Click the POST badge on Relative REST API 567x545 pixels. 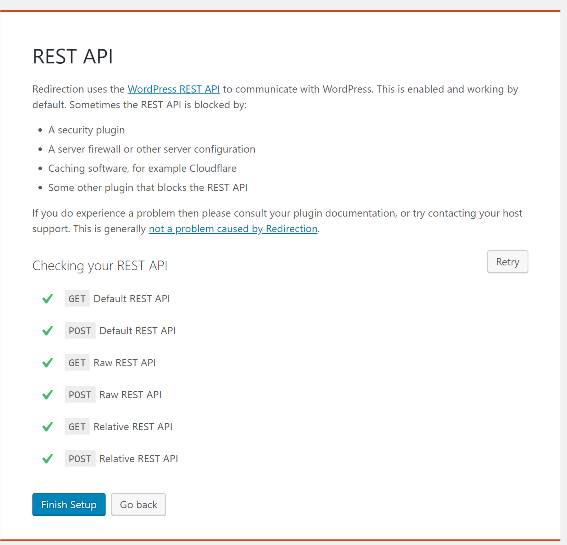(x=80, y=459)
